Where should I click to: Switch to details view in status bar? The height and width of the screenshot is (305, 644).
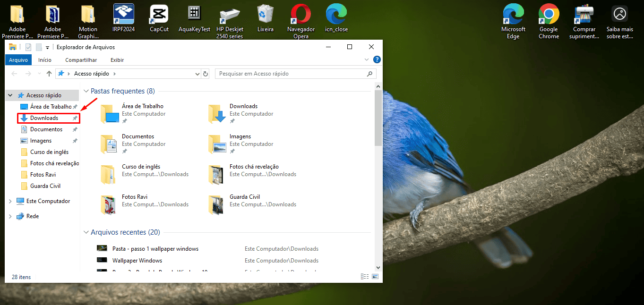(x=365, y=277)
